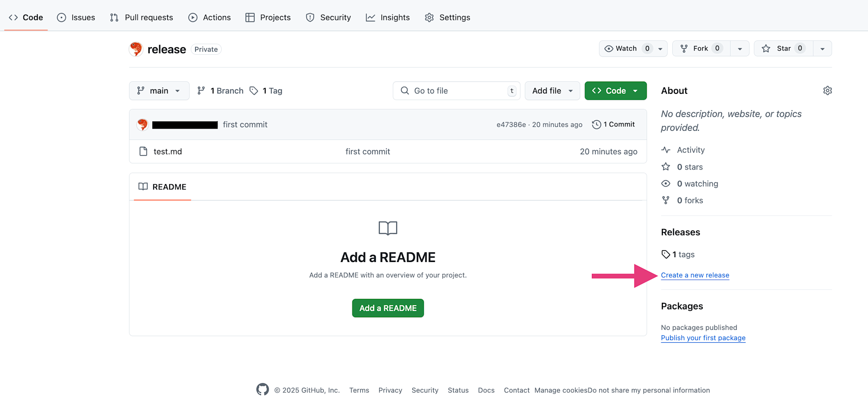Click the repository owner avatar beside release

(x=136, y=49)
